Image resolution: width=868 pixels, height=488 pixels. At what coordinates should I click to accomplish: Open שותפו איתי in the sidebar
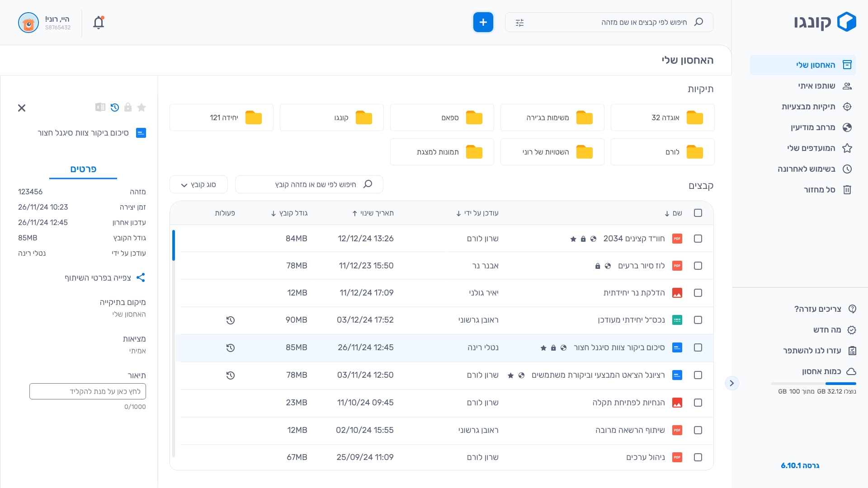click(x=816, y=86)
